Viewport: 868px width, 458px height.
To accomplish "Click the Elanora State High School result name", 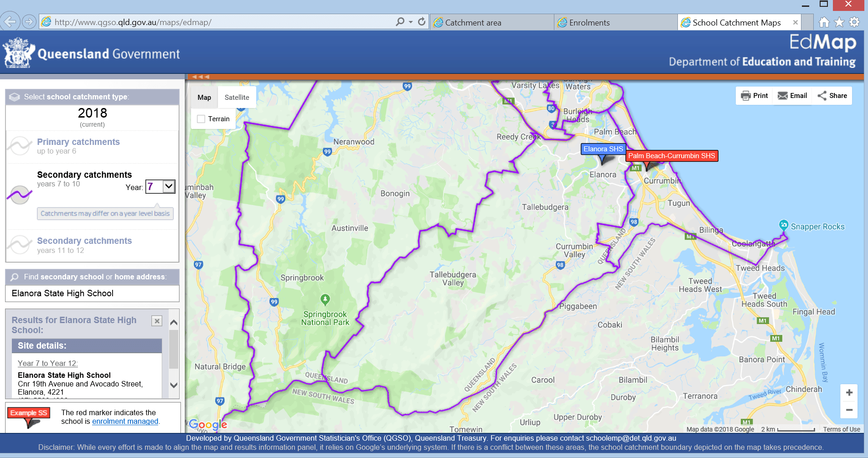I will (x=64, y=375).
